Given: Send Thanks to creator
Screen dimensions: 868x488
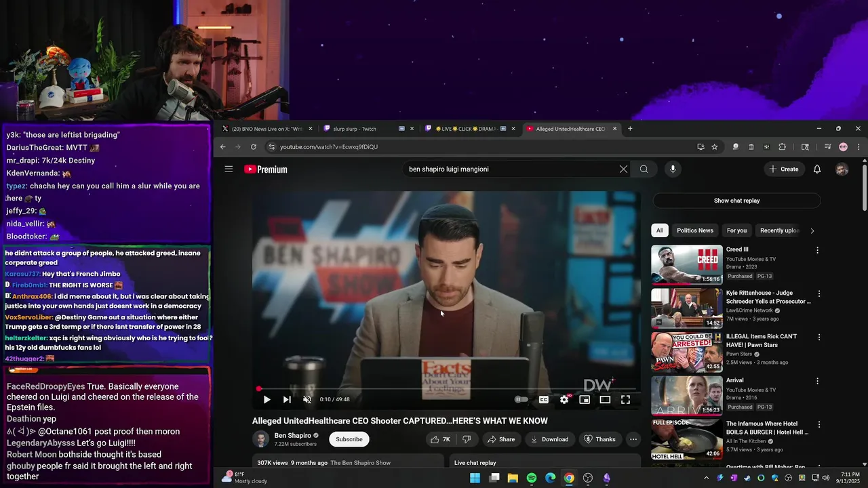Looking at the screenshot, I should click(600, 439).
